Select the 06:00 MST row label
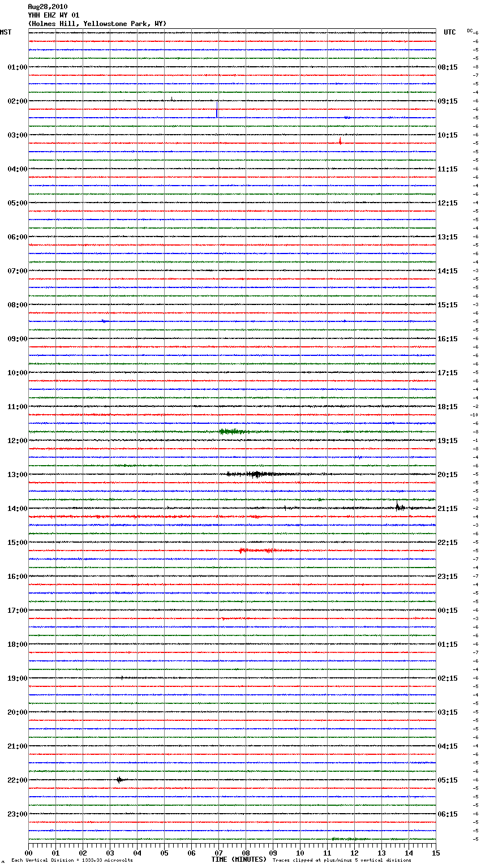 18,237
